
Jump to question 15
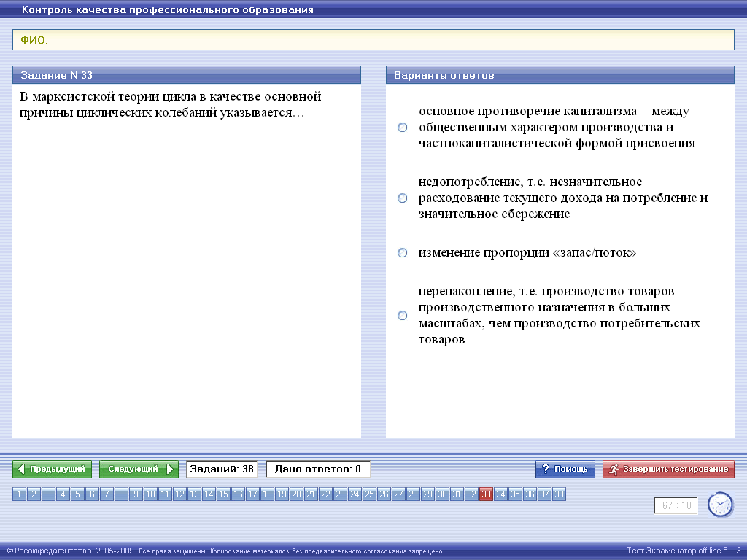223,494
